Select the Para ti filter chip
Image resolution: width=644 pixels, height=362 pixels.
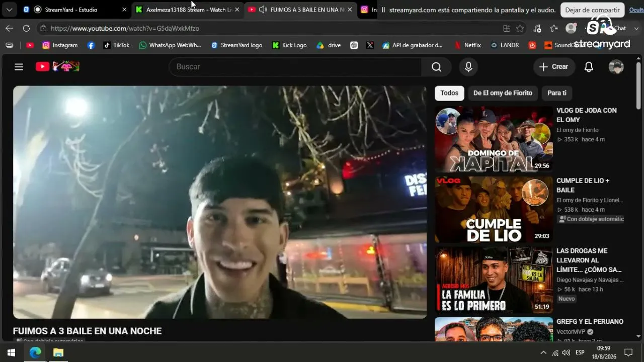[x=557, y=93]
